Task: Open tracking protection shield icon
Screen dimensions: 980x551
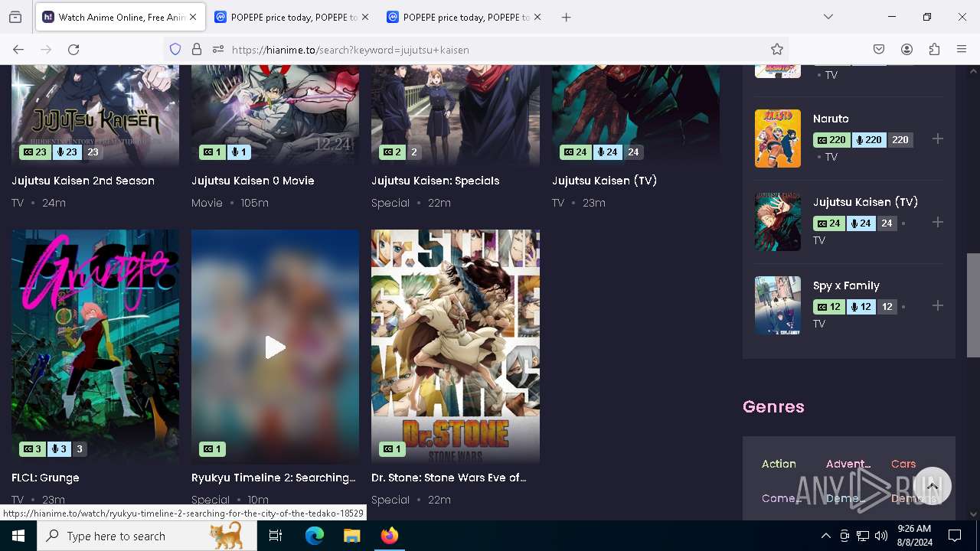Action: (x=175, y=50)
